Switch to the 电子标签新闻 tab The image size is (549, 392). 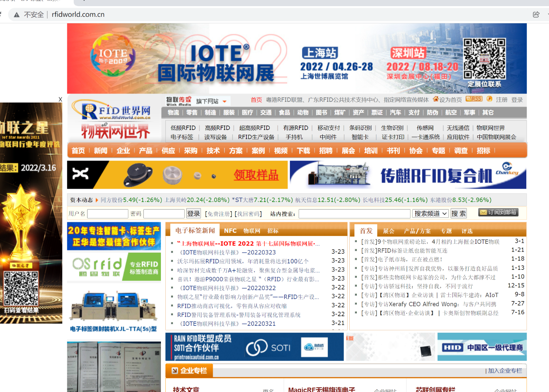(195, 230)
